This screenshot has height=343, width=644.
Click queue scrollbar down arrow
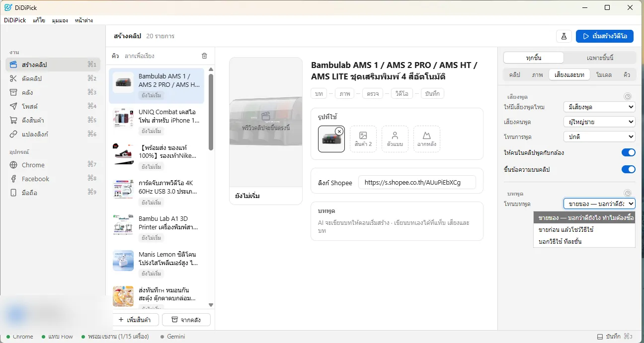(211, 305)
